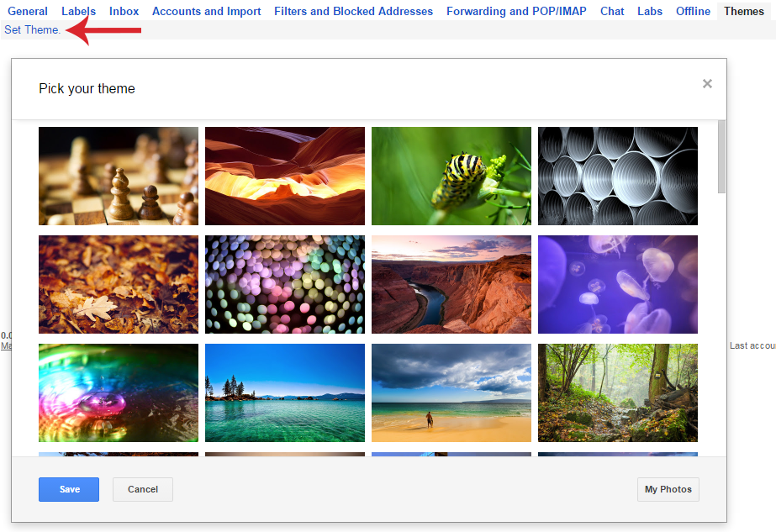Image resolution: width=776 pixels, height=532 pixels.
Task: Select the beach with stormy clouds theme
Action: [x=451, y=393]
